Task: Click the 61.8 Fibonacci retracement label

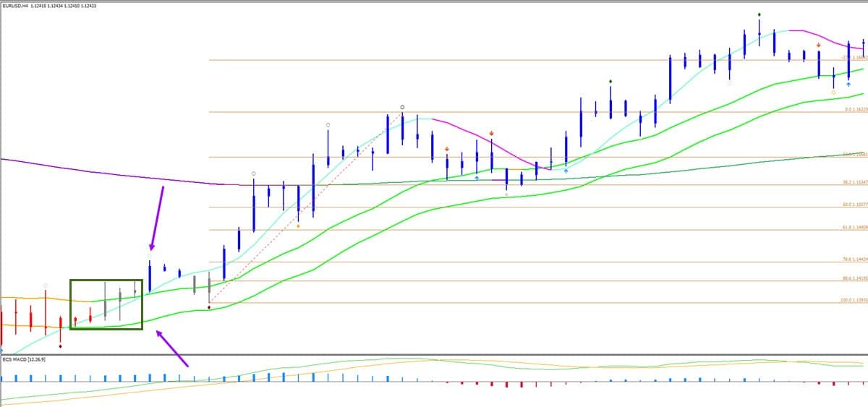Action: coord(854,227)
